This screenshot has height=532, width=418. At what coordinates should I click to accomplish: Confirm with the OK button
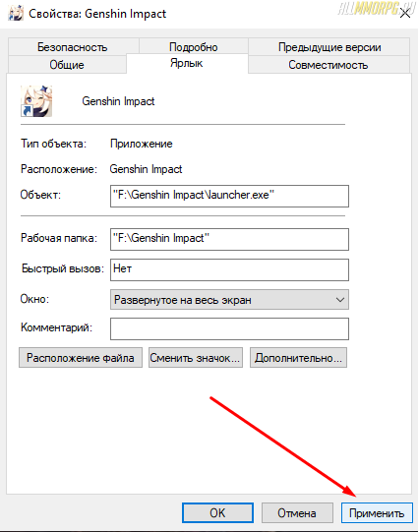coord(217,512)
